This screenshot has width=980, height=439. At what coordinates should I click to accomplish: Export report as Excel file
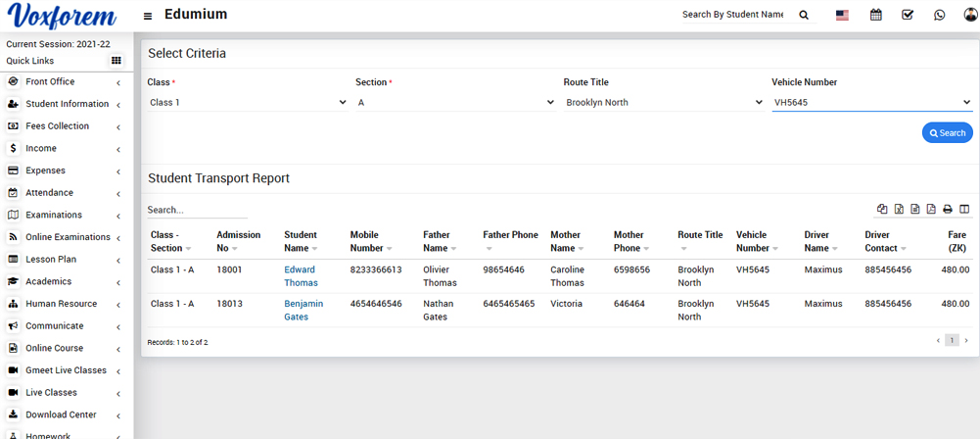(x=899, y=209)
